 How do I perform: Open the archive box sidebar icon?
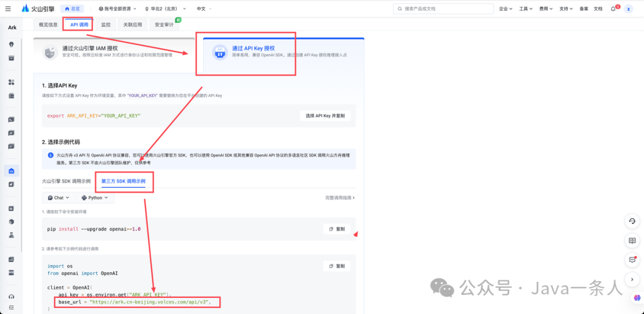tap(11, 58)
